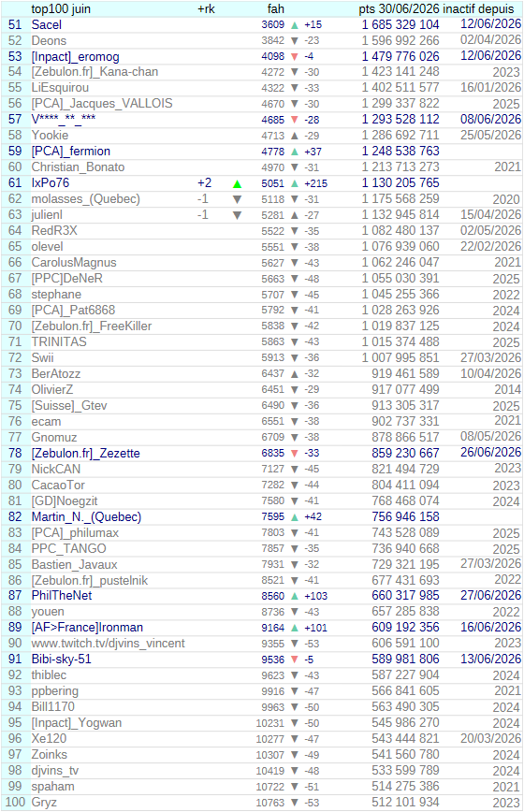Click the red down arrow for [Zebulon.fr]_Zezette
This screenshot has height=812, width=524.
(295, 453)
